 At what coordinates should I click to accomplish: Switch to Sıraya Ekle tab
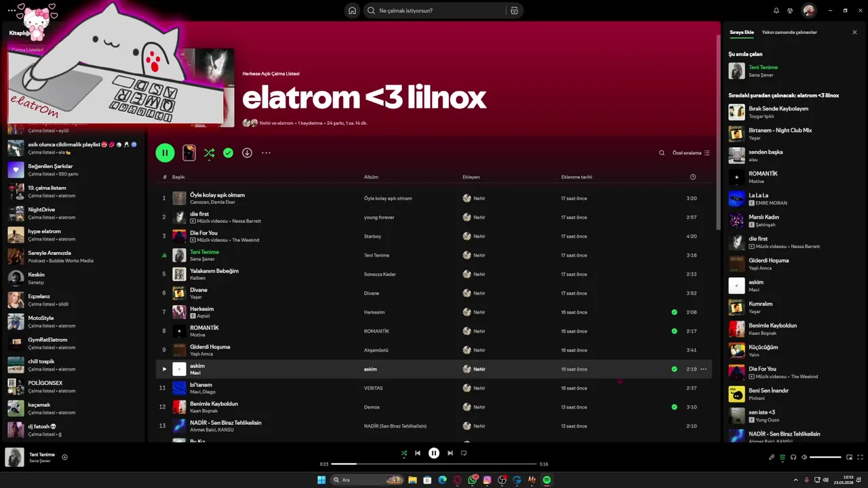(741, 32)
